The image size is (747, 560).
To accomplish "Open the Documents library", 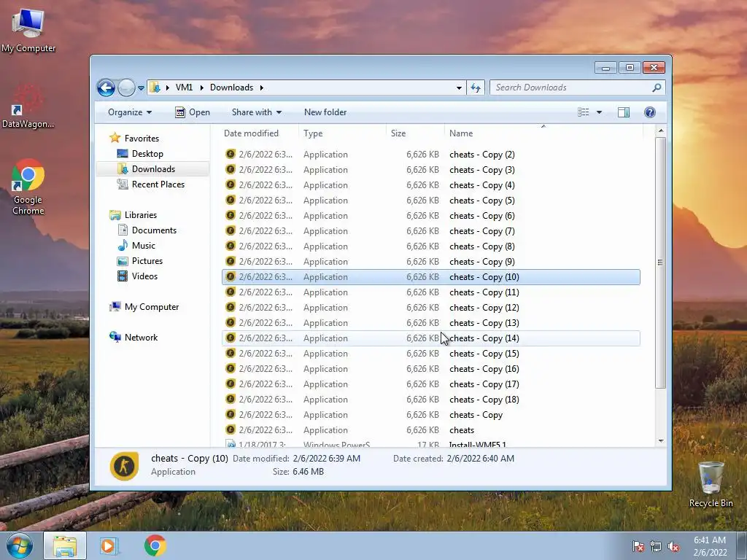I will pos(154,230).
